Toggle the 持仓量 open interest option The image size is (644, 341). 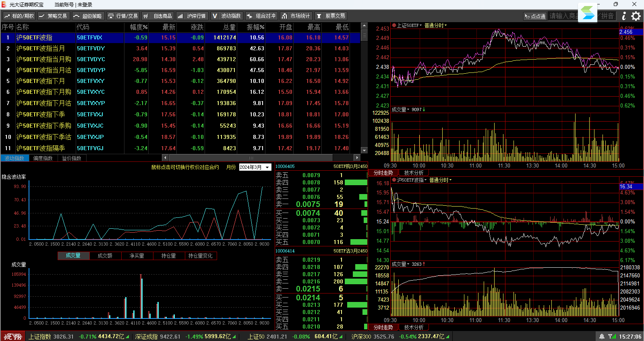click(x=169, y=256)
